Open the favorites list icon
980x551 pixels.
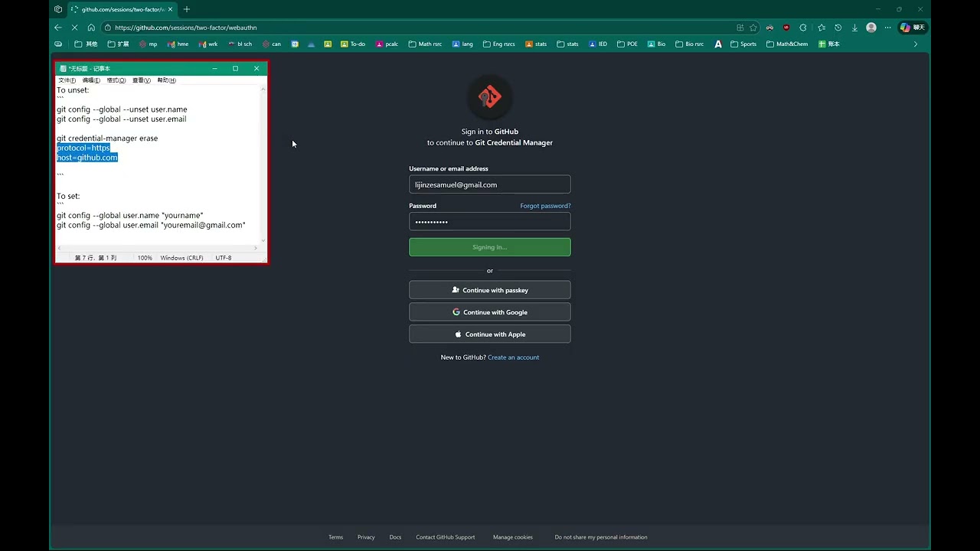[x=822, y=28]
